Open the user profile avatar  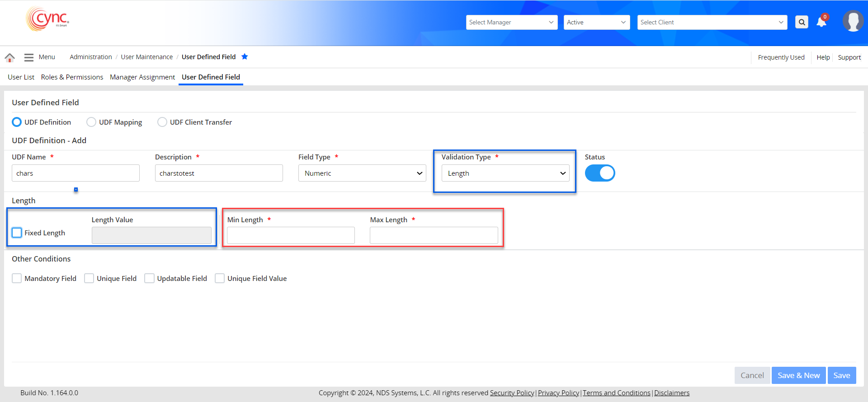point(853,21)
